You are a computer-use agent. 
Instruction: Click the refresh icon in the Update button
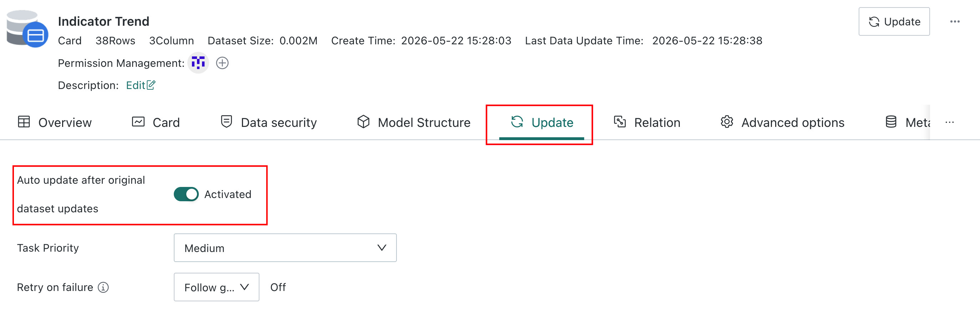[x=874, y=22]
